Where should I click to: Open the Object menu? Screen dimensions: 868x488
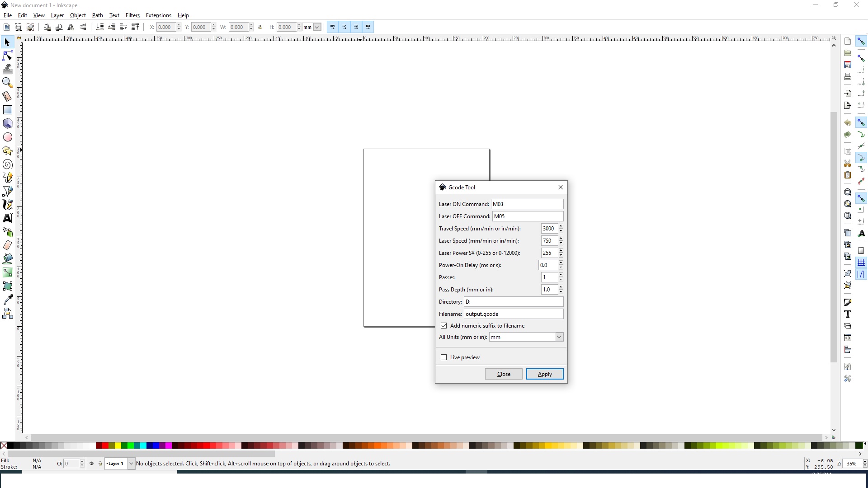pyautogui.click(x=78, y=15)
